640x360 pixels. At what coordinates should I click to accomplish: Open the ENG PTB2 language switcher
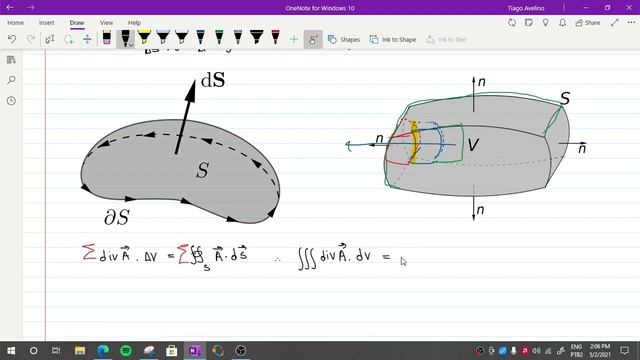(x=576, y=351)
